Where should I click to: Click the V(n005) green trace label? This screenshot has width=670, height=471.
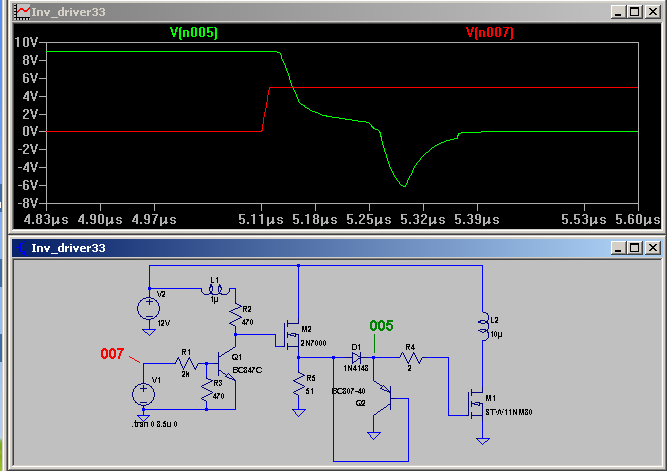point(194,33)
